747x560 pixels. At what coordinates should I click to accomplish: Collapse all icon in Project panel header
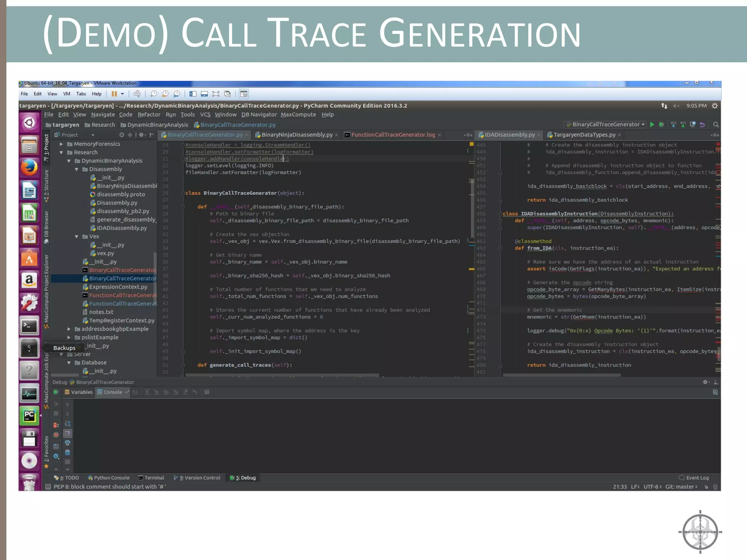[x=130, y=135]
